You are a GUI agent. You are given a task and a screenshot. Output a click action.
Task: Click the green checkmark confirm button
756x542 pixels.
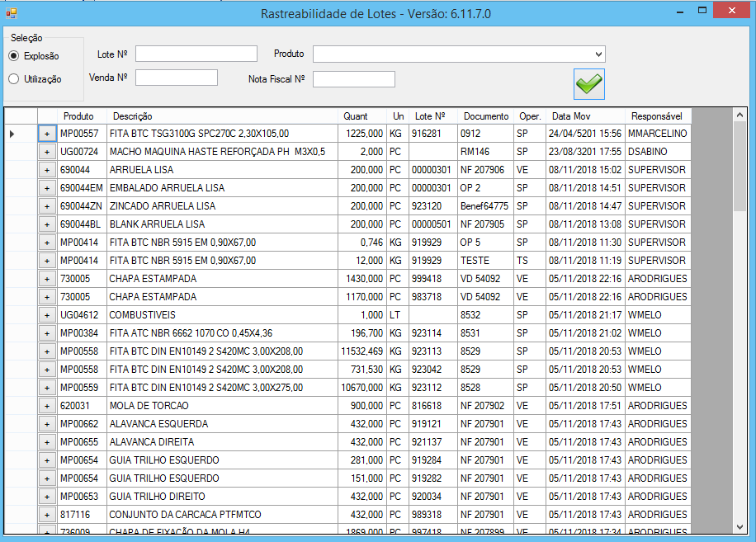tap(589, 83)
